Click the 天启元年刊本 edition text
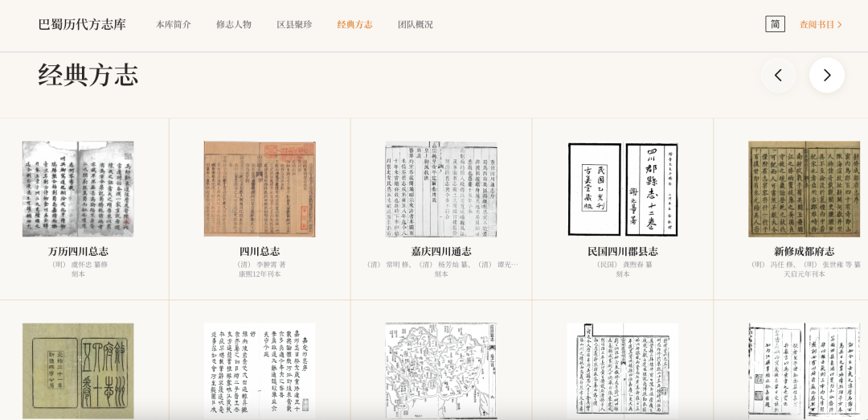Viewport: 868px width, 420px height. coord(805,274)
